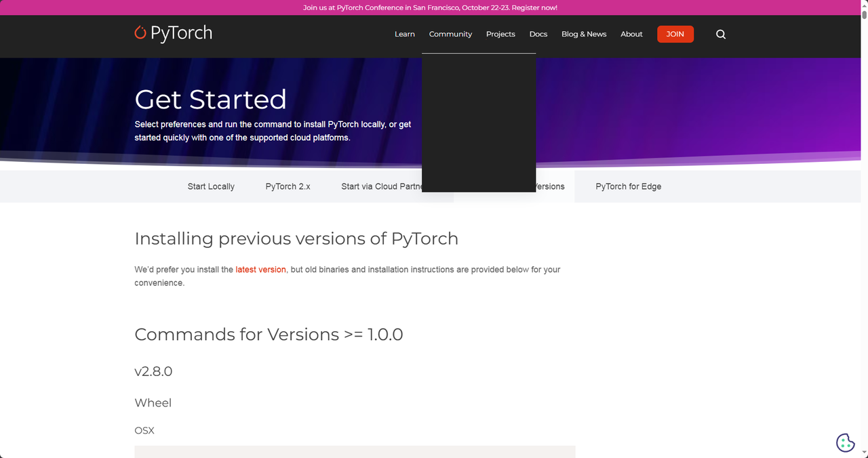The width and height of the screenshot is (868, 458).
Task: Expand the Learn menu
Action: click(404, 35)
